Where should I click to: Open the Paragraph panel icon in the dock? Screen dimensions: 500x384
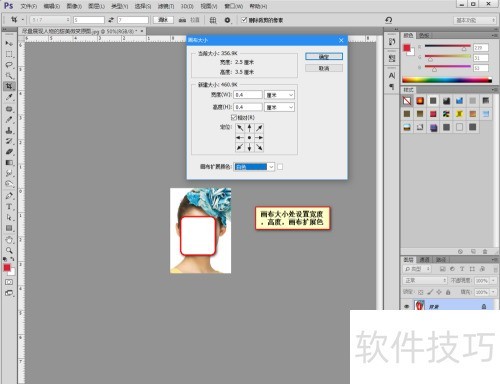(392, 87)
